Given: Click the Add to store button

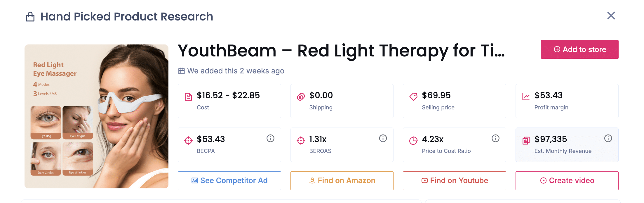Looking at the screenshot, I should [579, 49].
